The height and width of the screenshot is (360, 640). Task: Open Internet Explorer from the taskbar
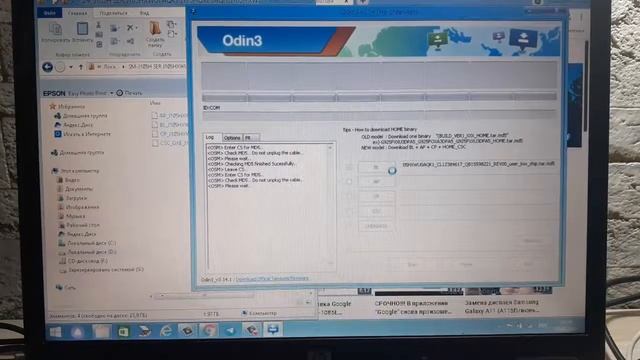pos(165,331)
